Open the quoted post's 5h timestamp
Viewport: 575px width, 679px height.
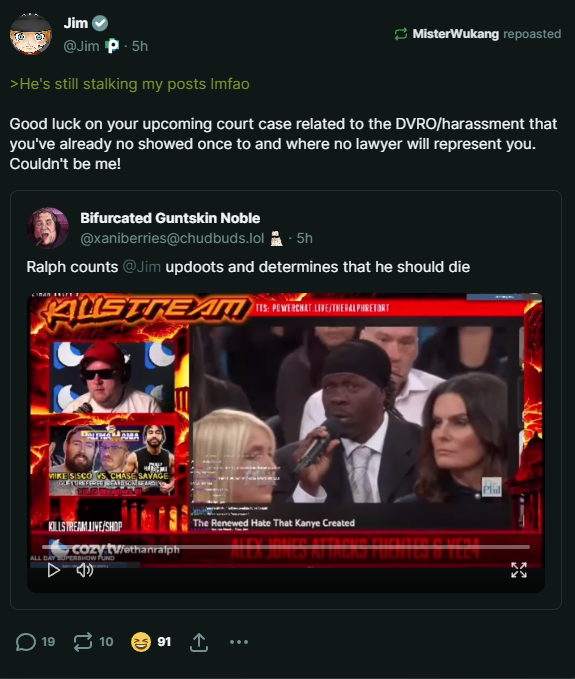pyautogui.click(x=304, y=238)
